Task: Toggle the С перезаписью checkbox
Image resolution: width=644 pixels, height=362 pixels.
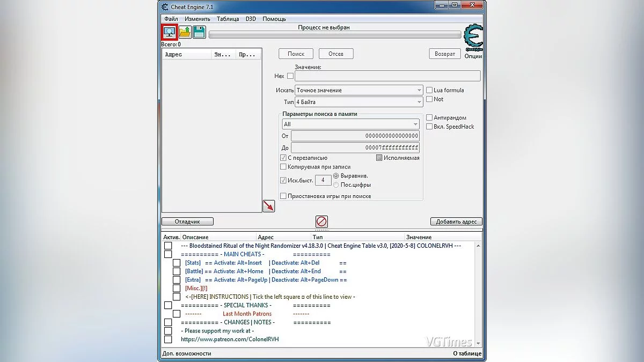Action: [283, 158]
